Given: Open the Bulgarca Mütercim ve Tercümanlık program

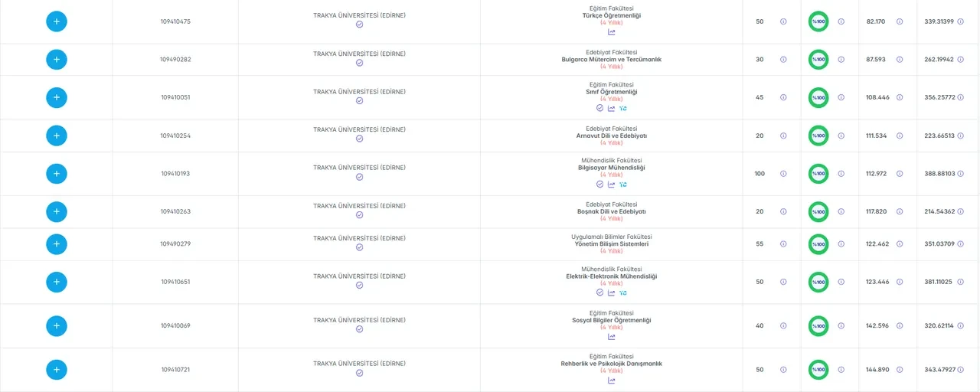Looking at the screenshot, I should (x=612, y=60).
